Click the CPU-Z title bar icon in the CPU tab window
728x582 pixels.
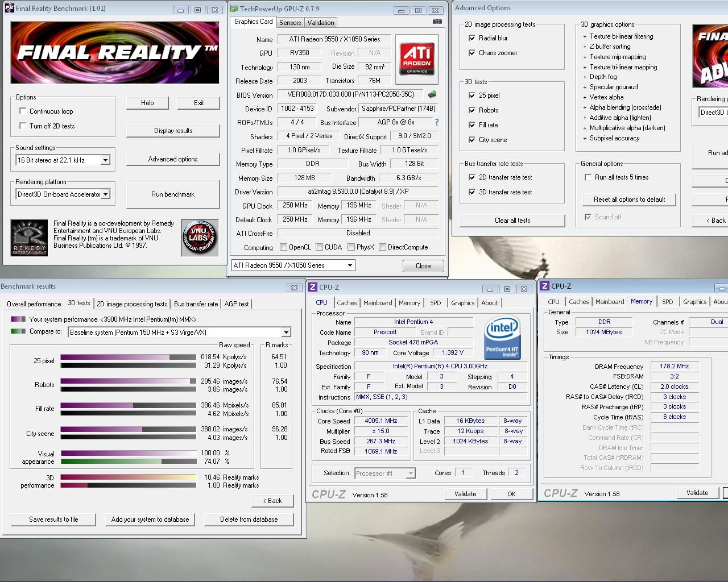point(313,288)
